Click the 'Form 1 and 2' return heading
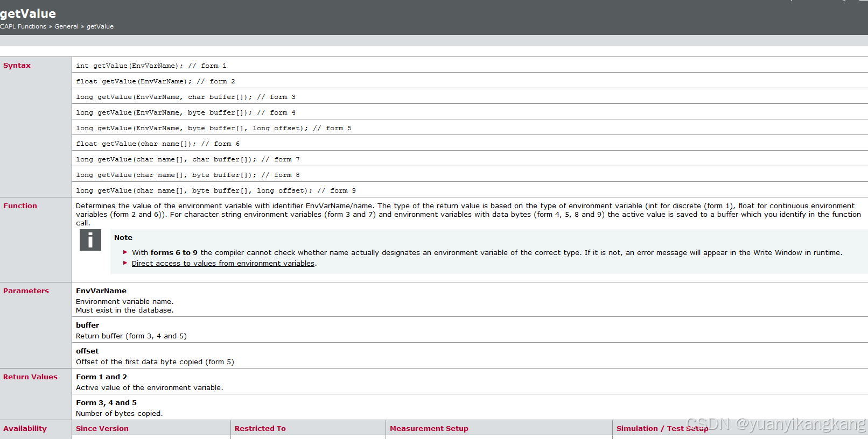The image size is (868, 439). point(101,377)
